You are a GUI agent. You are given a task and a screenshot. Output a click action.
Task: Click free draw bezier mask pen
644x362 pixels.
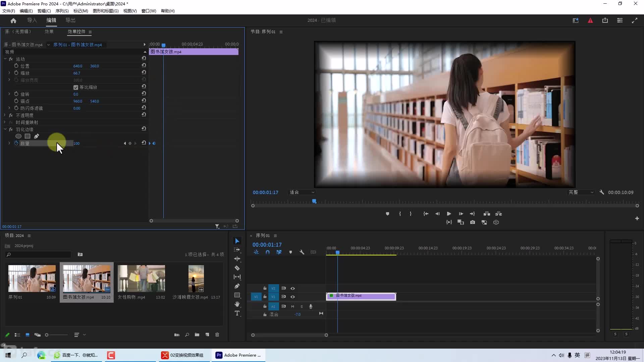(36, 136)
